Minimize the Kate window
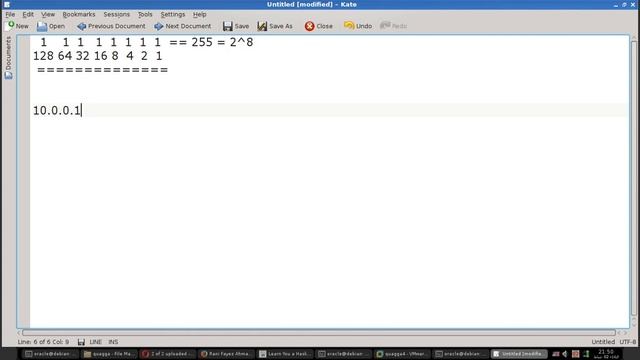Viewport: 640px width, 360px height. 616,4
